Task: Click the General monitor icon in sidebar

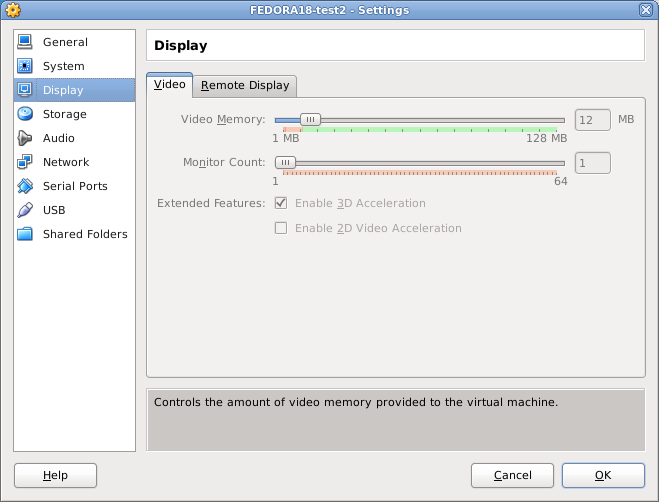Action: click(x=25, y=42)
